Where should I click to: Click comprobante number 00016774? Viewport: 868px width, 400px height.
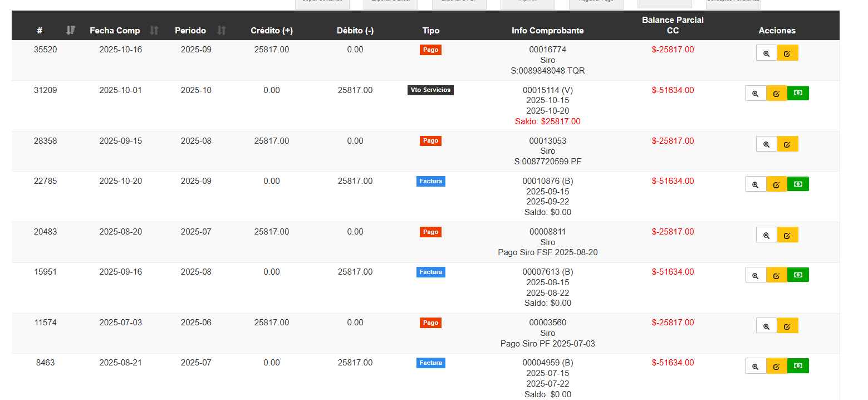coord(548,50)
